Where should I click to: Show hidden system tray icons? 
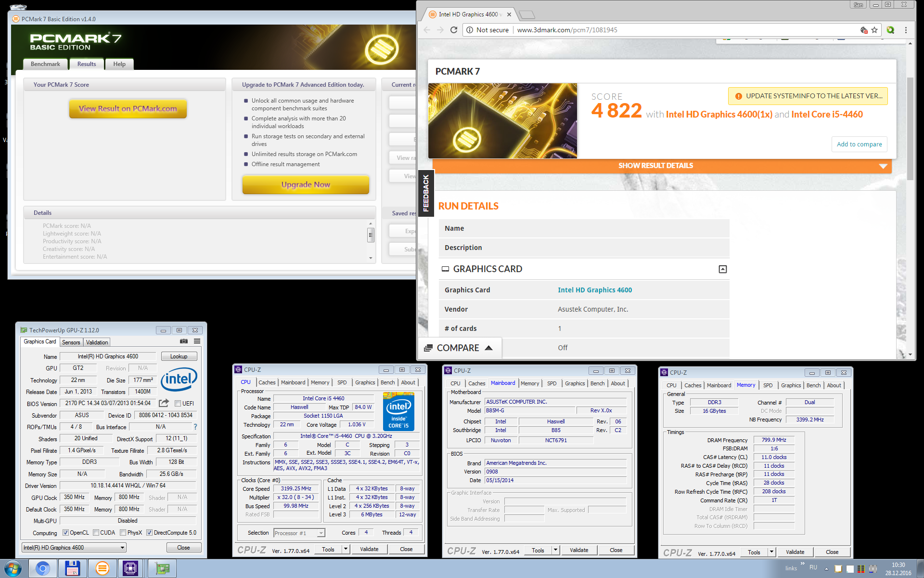point(827,568)
